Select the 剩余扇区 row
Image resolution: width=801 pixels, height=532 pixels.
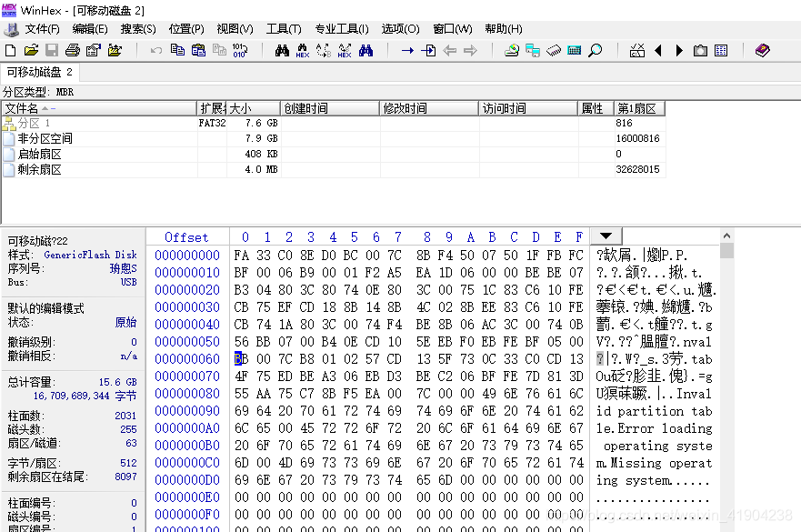pos(334,169)
